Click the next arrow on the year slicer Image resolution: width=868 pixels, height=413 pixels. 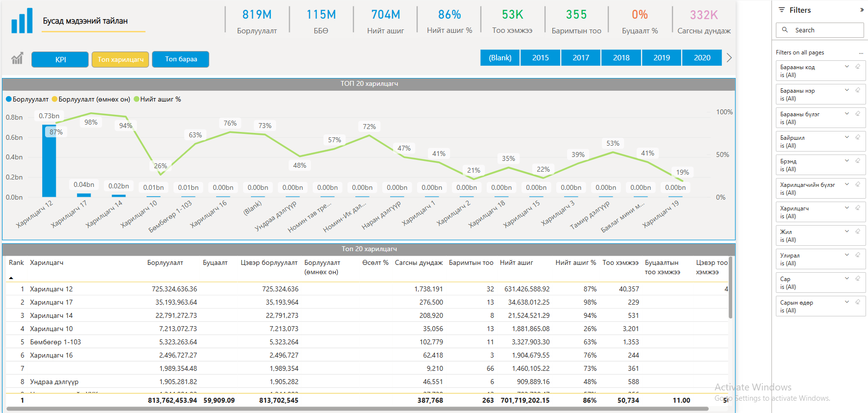729,58
